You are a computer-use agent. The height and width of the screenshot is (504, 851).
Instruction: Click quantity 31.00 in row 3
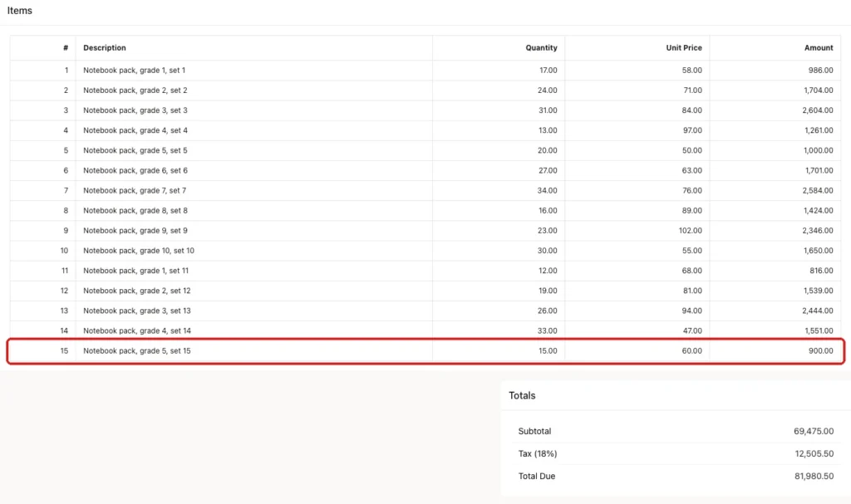pyautogui.click(x=548, y=110)
